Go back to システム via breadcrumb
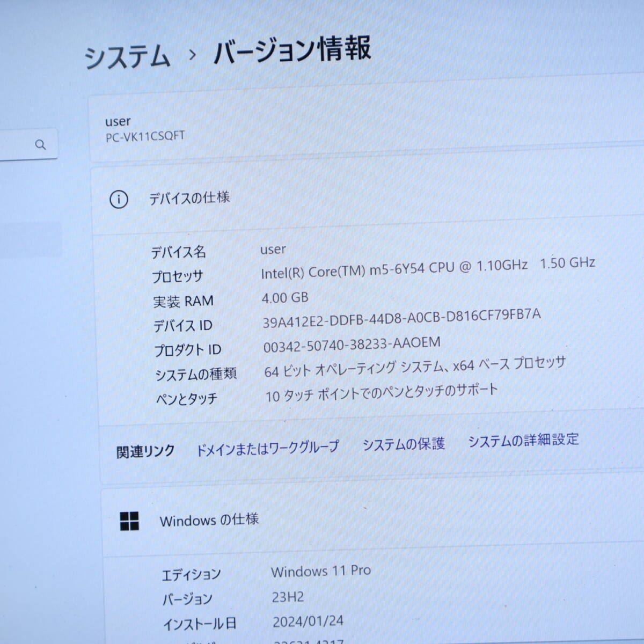The height and width of the screenshot is (644, 644). [127, 57]
